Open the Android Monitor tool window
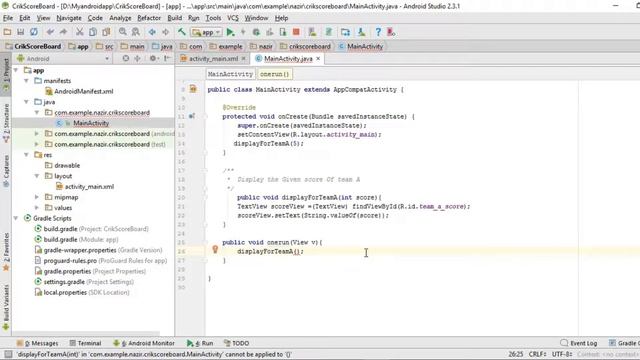The image size is (640, 360). 144,343
